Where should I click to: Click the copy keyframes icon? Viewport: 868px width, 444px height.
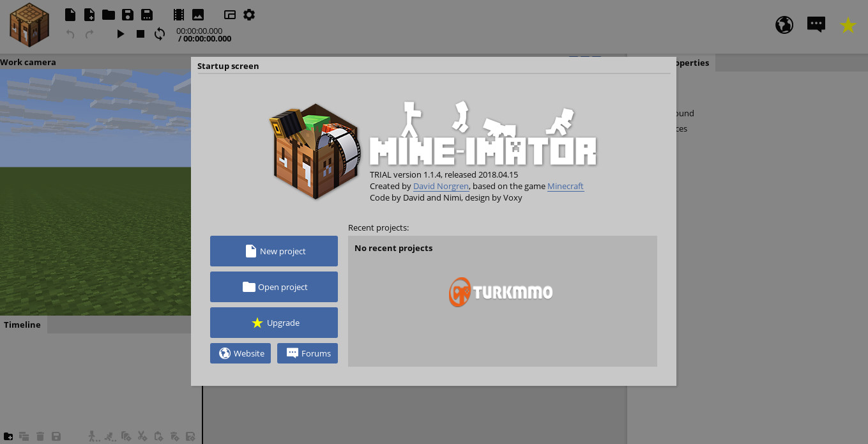point(126,436)
